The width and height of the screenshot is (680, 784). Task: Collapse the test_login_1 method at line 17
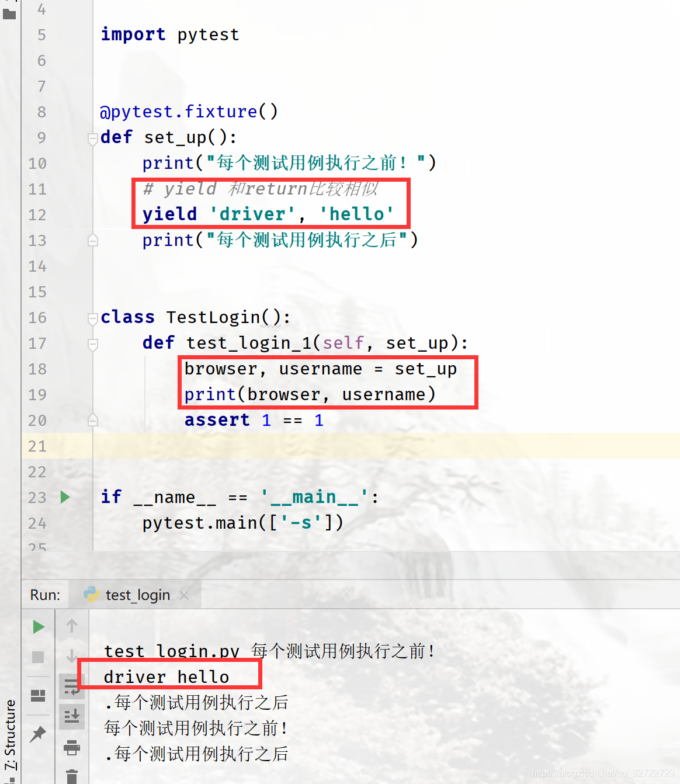[92, 345]
